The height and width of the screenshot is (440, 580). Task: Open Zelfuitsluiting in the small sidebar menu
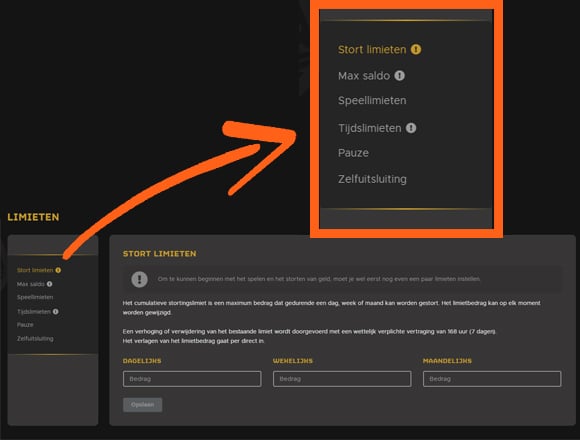35,339
